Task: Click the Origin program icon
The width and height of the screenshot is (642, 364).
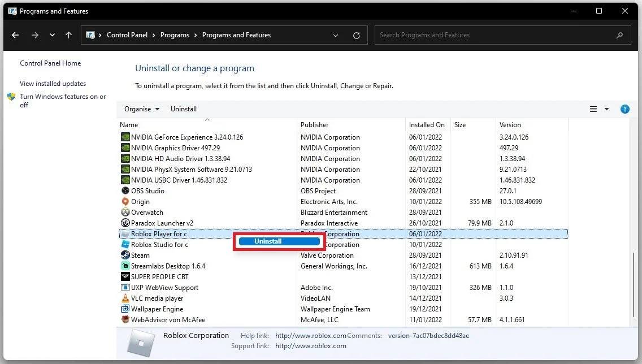Action: click(x=125, y=201)
